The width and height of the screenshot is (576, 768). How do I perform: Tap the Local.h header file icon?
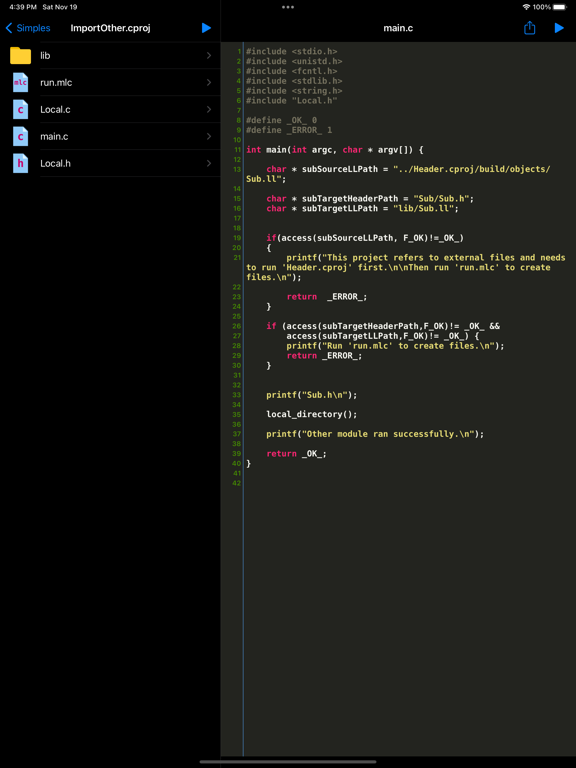(x=21, y=163)
